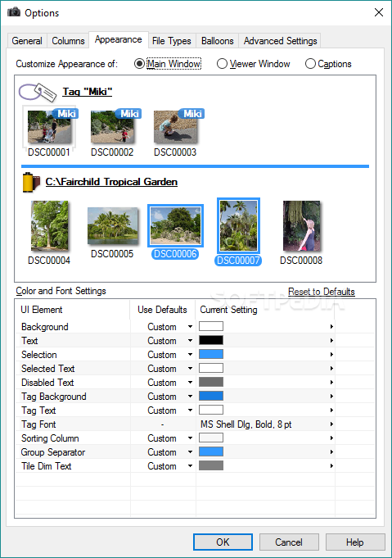392x558 pixels.
Task: Open Use Defaults dropdown for Selection
Action: (190, 355)
